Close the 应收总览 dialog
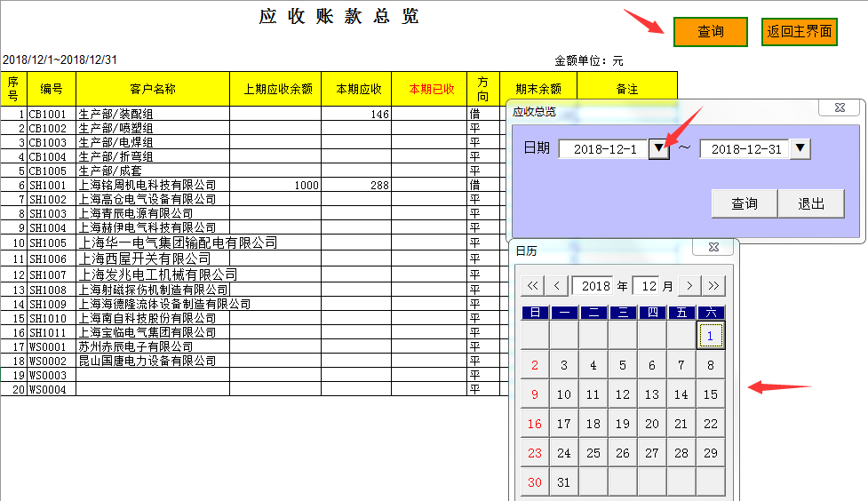 [840, 107]
